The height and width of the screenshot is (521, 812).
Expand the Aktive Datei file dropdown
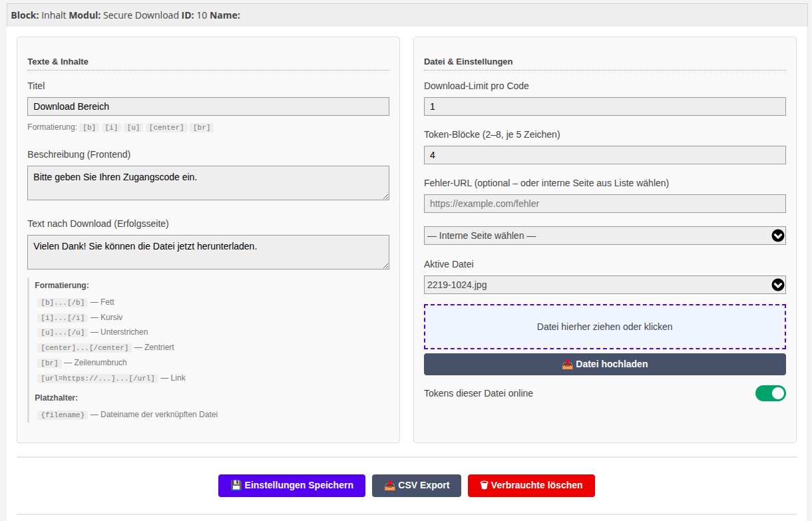(x=604, y=285)
